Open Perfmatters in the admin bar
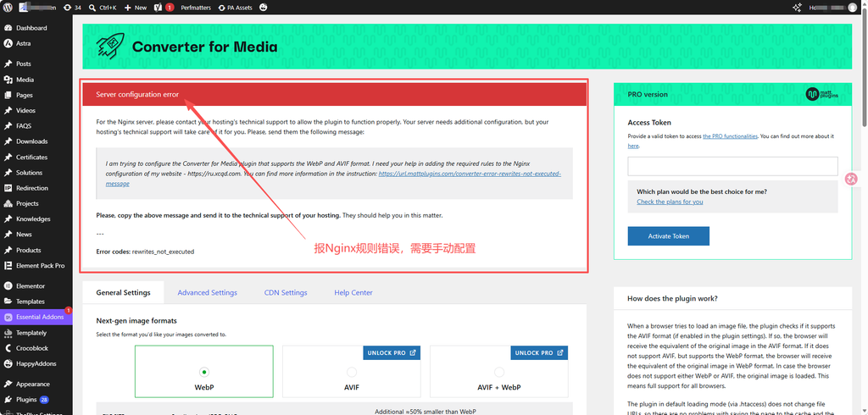 point(196,8)
